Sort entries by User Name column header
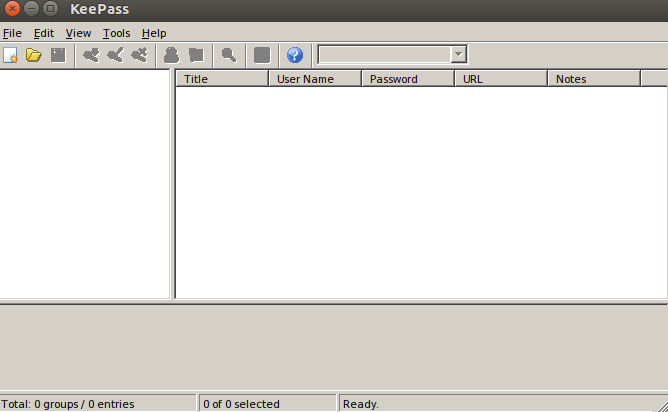The height and width of the screenshot is (412, 668). [315, 79]
